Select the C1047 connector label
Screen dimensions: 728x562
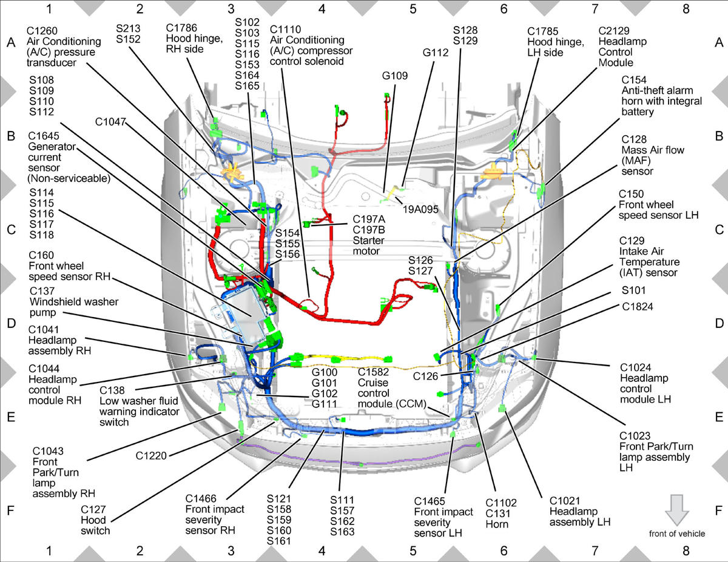pyautogui.click(x=110, y=121)
